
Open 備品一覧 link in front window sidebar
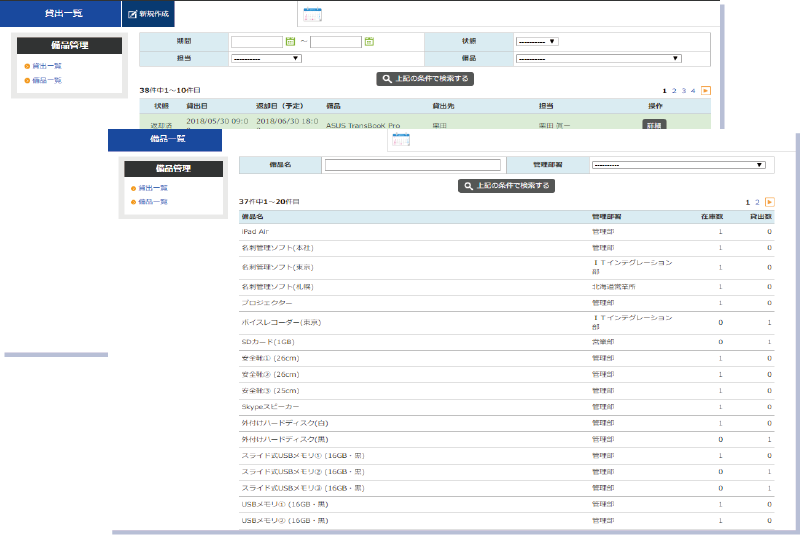pos(153,201)
